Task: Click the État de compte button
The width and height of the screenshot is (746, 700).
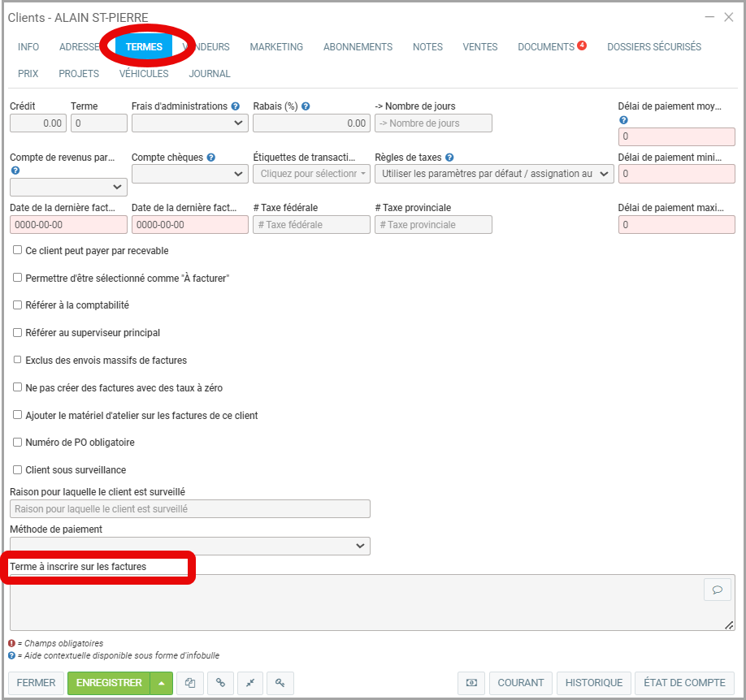Action: click(x=684, y=683)
